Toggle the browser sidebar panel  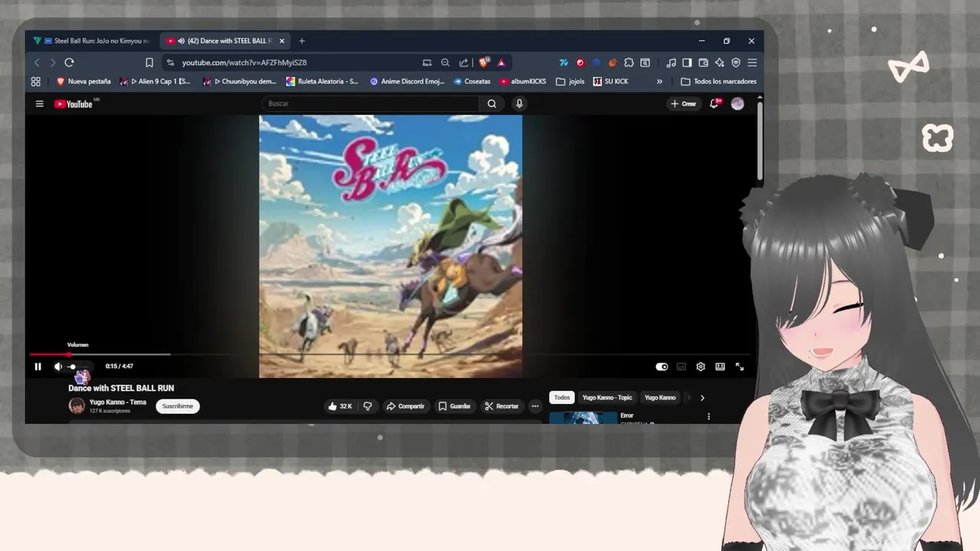(687, 63)
